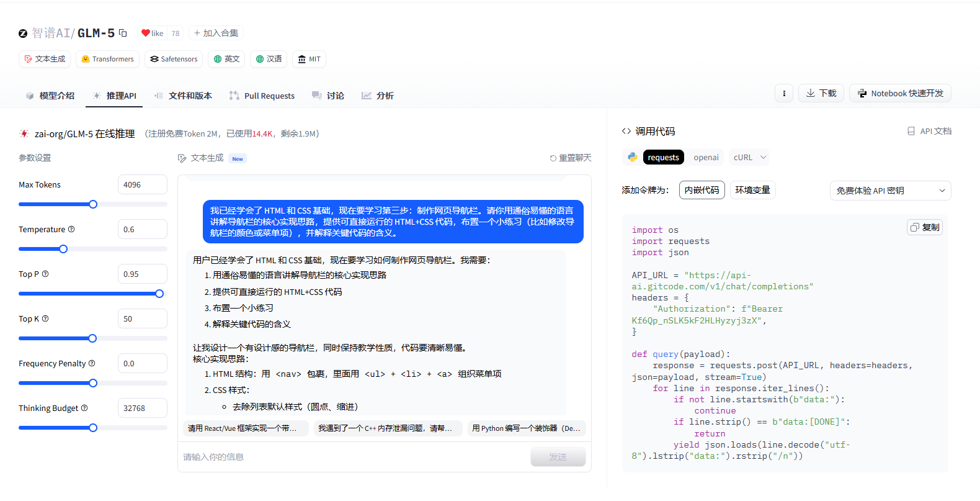Click the 文本生成 panel edit icon
The height and width of the screenshot is (501, 980).
pyautogui.click(x=182, y=158)
